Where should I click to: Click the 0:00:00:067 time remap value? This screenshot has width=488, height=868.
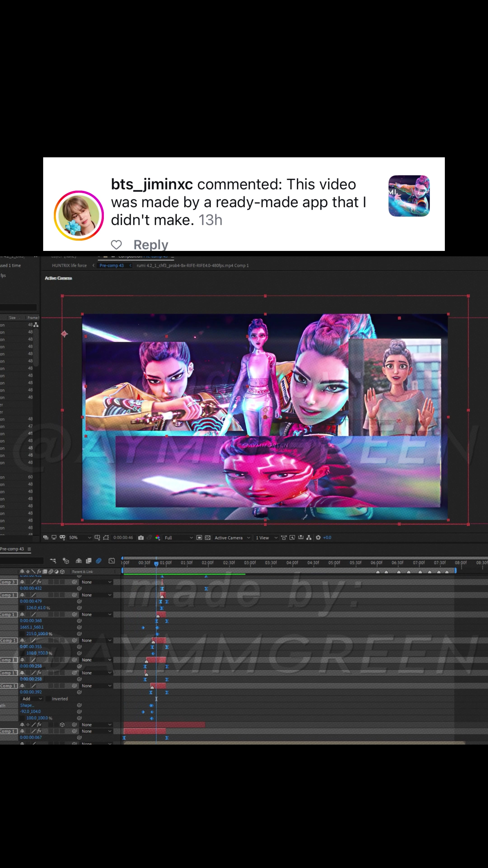point(31,738)
